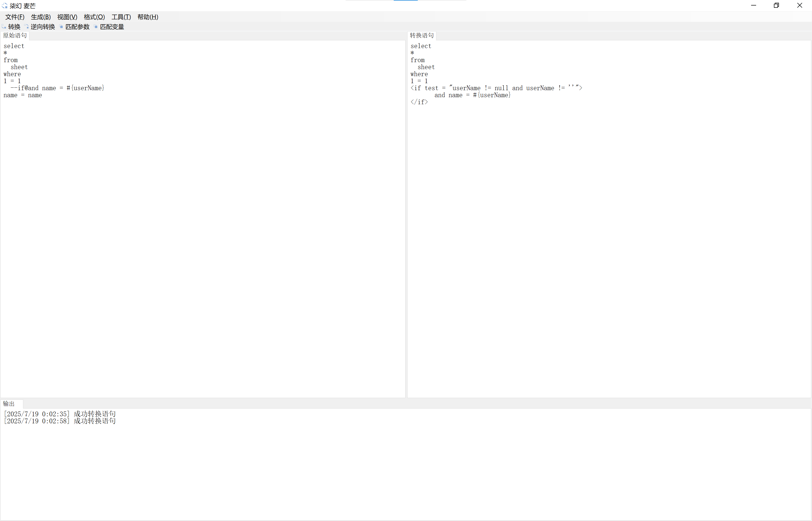Click the closing '</if>' tag line

pos(419,102)
